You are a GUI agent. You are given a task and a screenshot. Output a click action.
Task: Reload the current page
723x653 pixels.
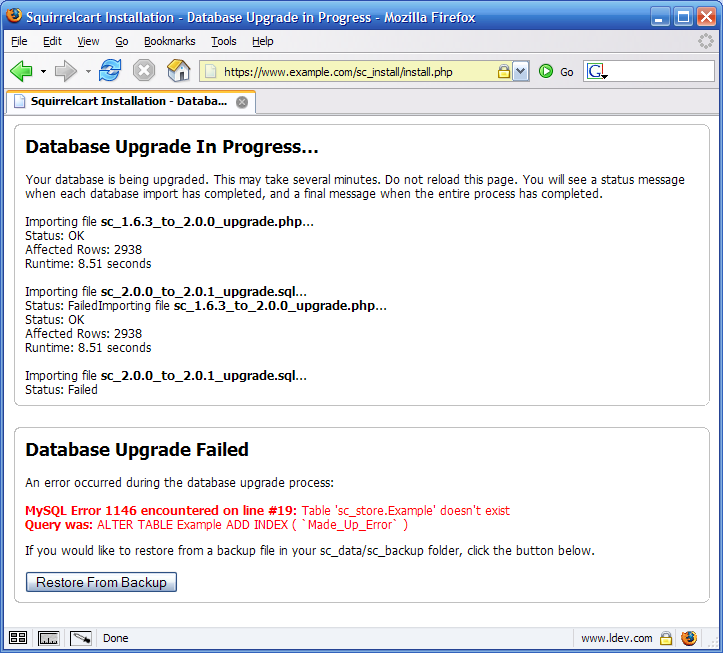110,71
